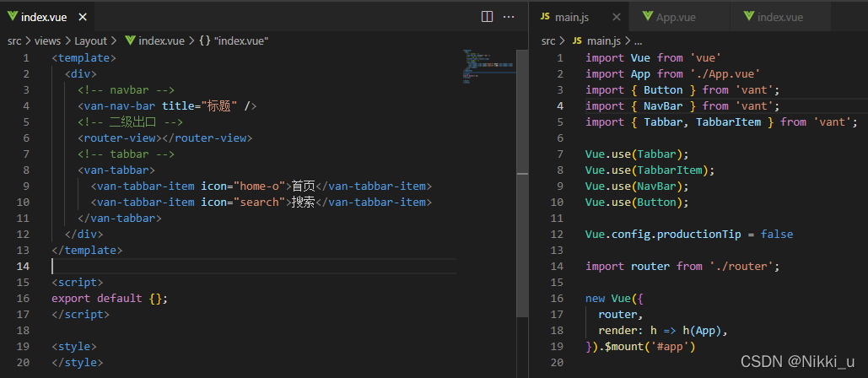The width and height of the screenshot is (868, 378).
Task: Click the router-view tag on line 6
Action: tap(165, 138)
